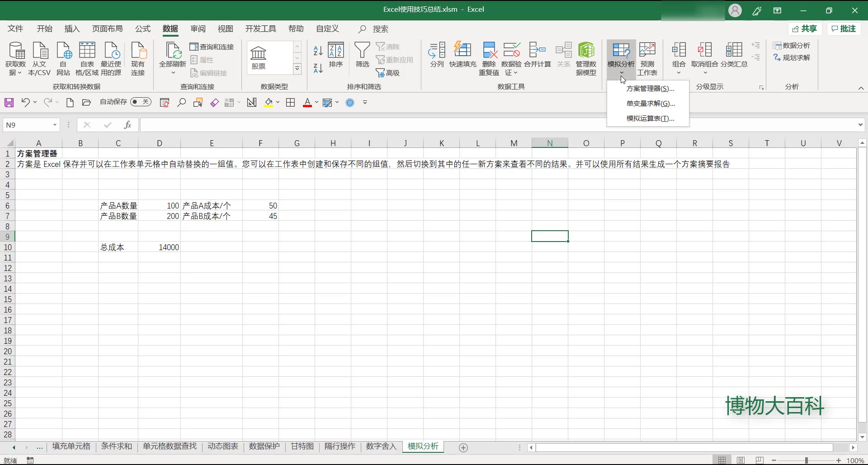Viewport: 868px width, 465px height.
Task: Open the 获取数据 (Get Data) tool
Action: point(16,59)
